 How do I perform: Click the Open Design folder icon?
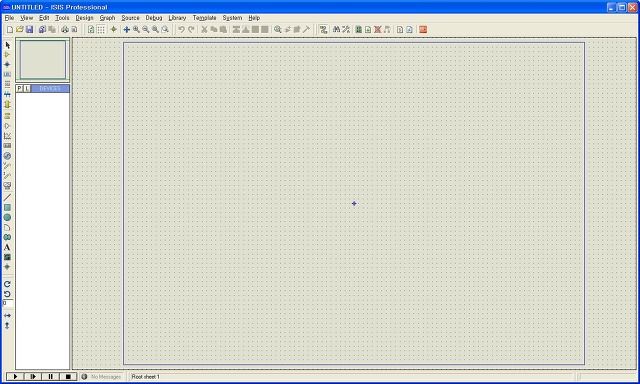[x=20, y=29]
